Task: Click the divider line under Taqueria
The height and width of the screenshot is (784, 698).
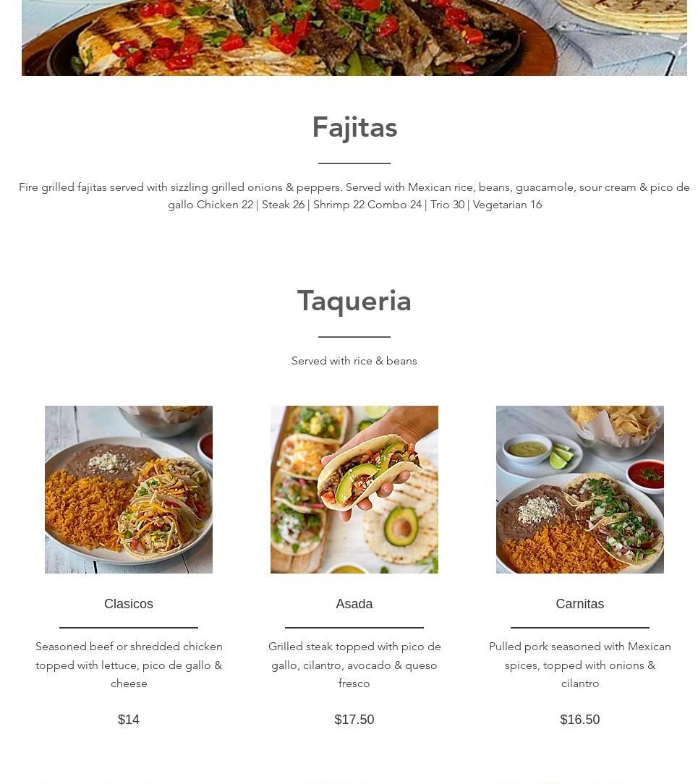Action: tap(354, 337)
